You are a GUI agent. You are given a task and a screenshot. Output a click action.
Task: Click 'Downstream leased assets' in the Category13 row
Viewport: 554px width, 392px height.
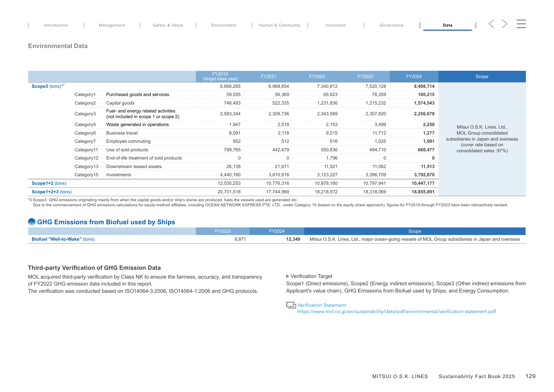click(x=134, y=166)
